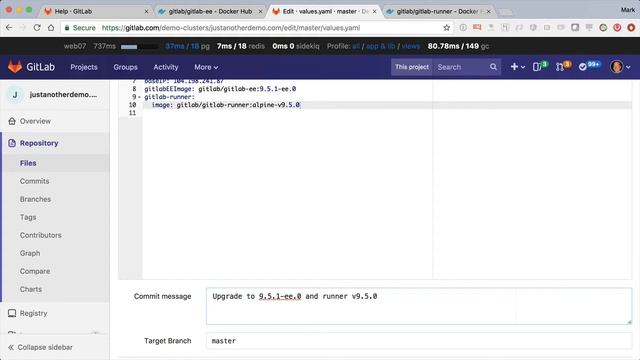Click the redis timing in performance bar
This screenshot has width=640, height=360.
click(x=240, y=46)
